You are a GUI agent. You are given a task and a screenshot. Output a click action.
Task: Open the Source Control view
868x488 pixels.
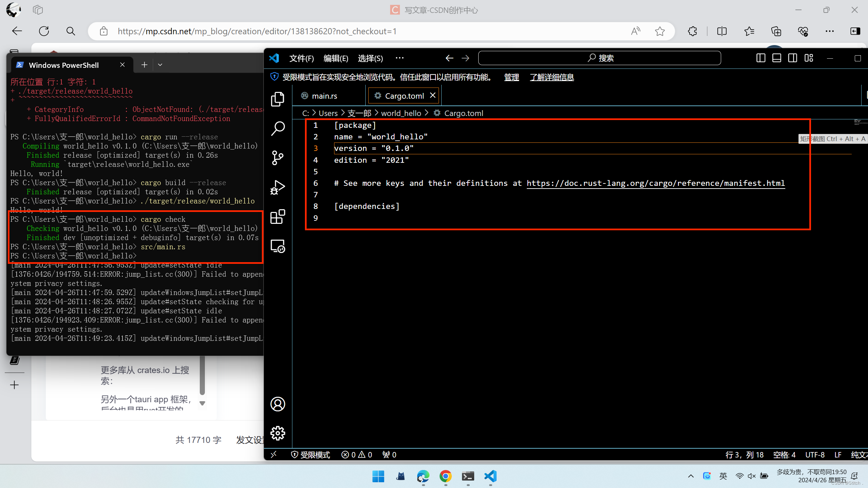tap(277, 158)
